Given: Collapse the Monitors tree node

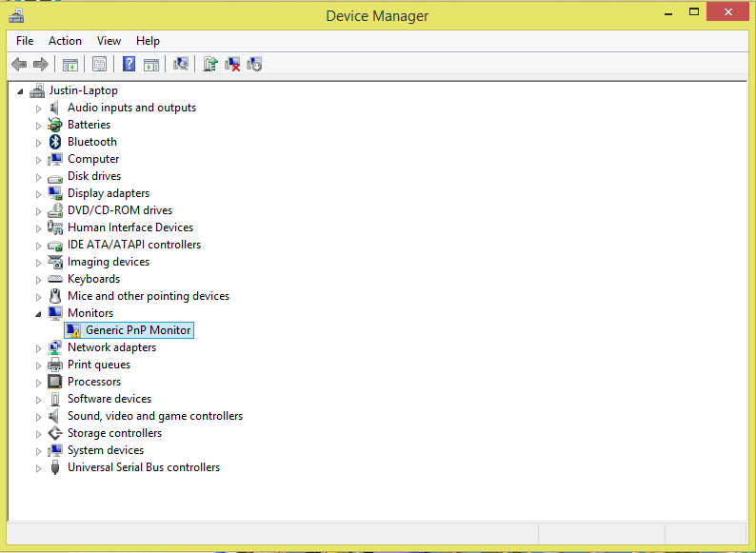Looking at the screenshot, I should (x=39, y=313).
